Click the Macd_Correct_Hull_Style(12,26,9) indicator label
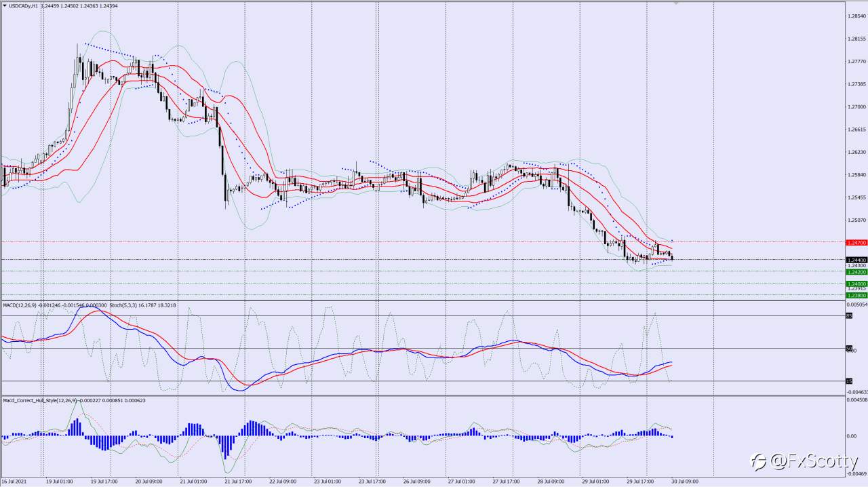Image resolution: width=868 pixels, height=487 pixels. [x=40, y=400]
